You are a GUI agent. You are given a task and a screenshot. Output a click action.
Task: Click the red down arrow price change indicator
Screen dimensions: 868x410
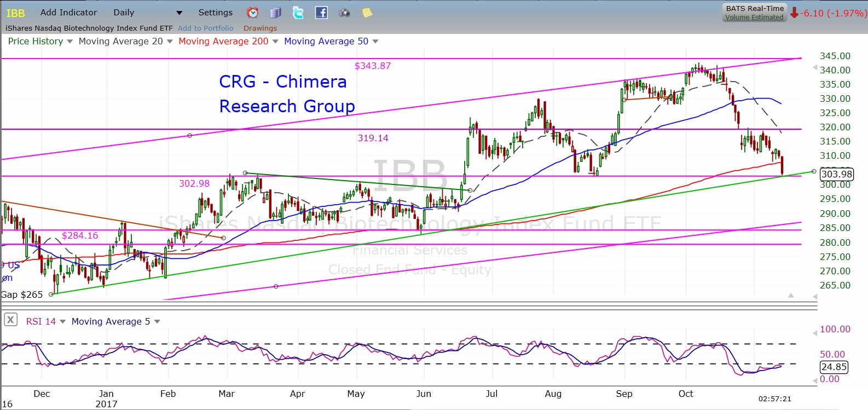click(794, 13)
